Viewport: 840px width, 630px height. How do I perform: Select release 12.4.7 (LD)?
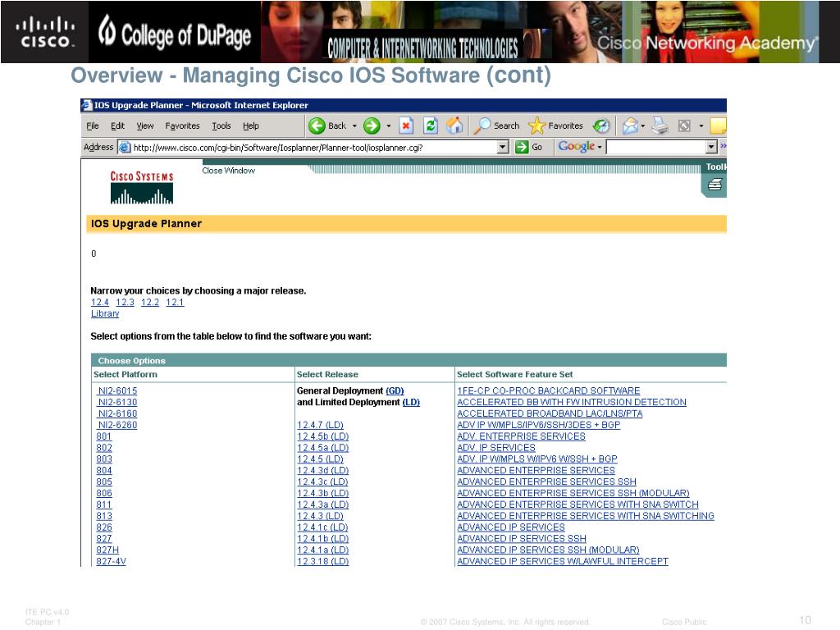tap(320, 426)
